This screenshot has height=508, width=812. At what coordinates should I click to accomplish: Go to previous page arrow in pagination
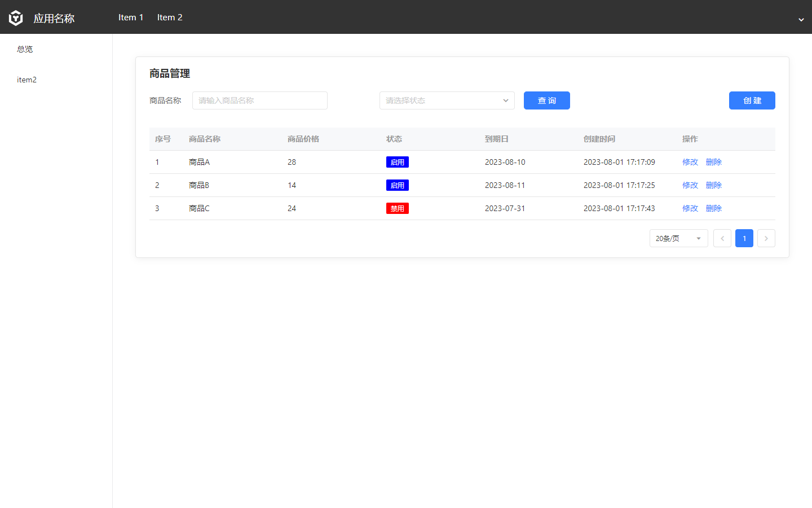722,238
